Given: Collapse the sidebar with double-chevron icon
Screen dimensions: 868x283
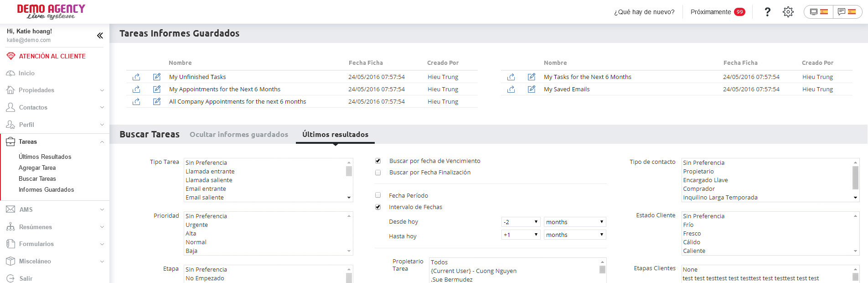Looking at the screenshot, I should tap(100, 36).
